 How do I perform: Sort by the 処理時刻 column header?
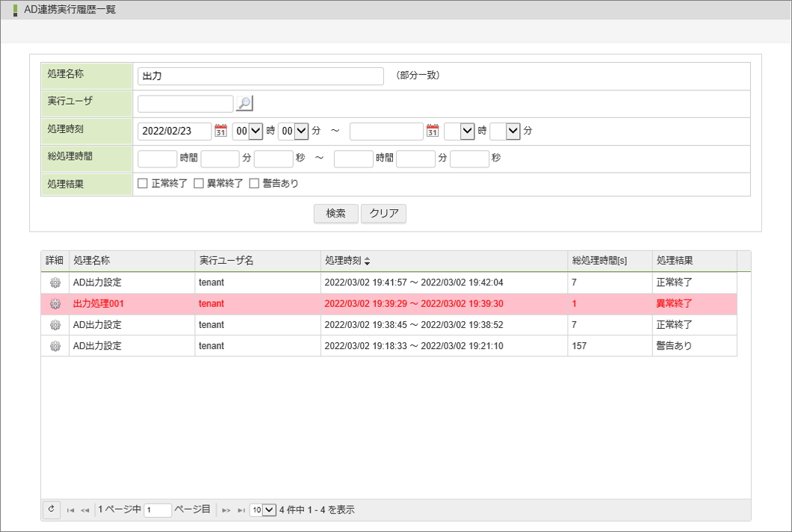(347, 261)
